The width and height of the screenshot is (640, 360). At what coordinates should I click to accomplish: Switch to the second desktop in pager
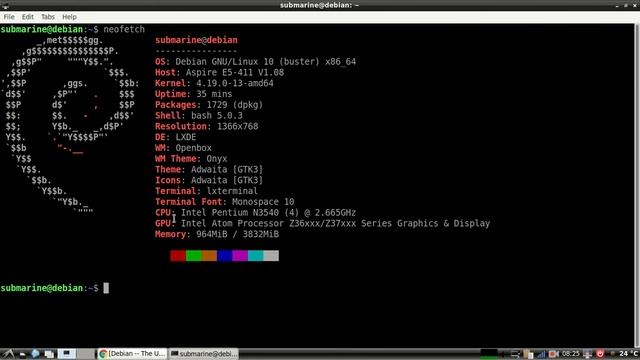(x=86, y=353)
